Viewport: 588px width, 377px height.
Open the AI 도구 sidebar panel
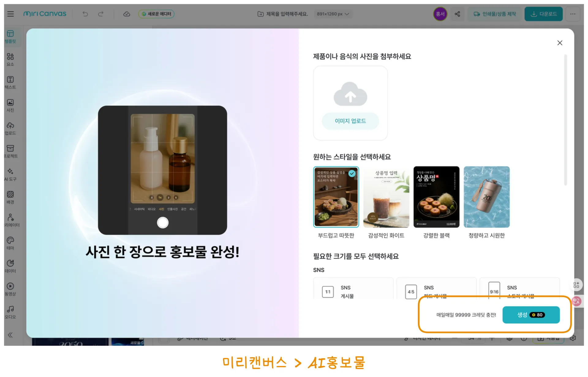click(10, 174)
